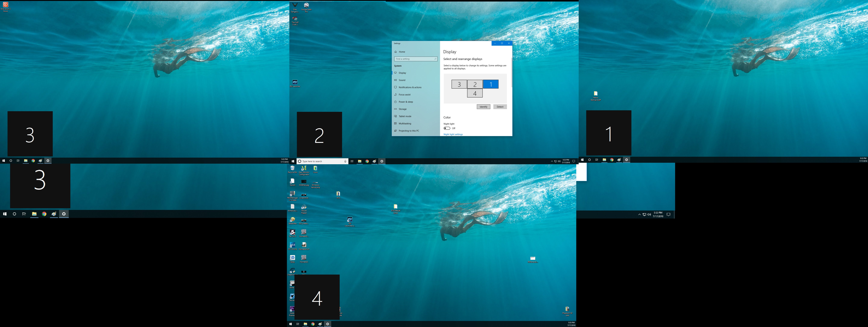Open Start menu on display 2 taskbar
This screenshot has height=327, width=868.
(x=293, y=161)
